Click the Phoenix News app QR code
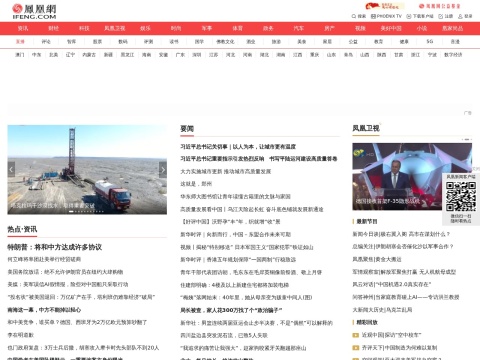This screenshot has width=480, height=360. click(461, 196)
